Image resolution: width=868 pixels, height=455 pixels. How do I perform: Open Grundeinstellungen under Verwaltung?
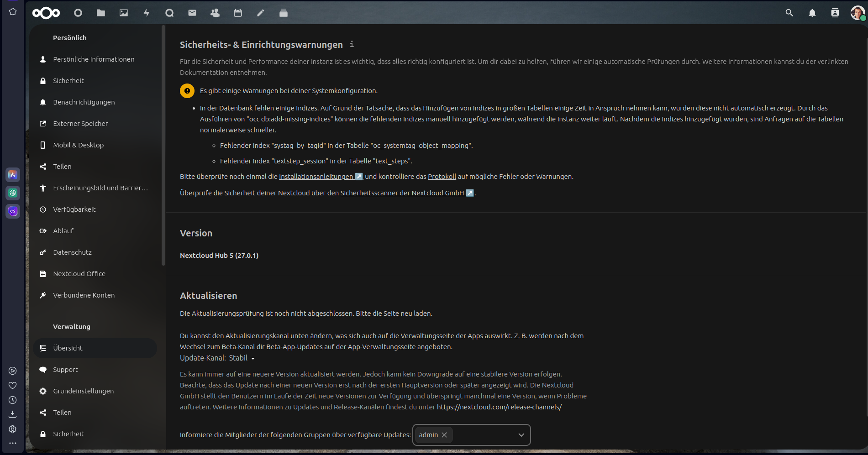95,391
